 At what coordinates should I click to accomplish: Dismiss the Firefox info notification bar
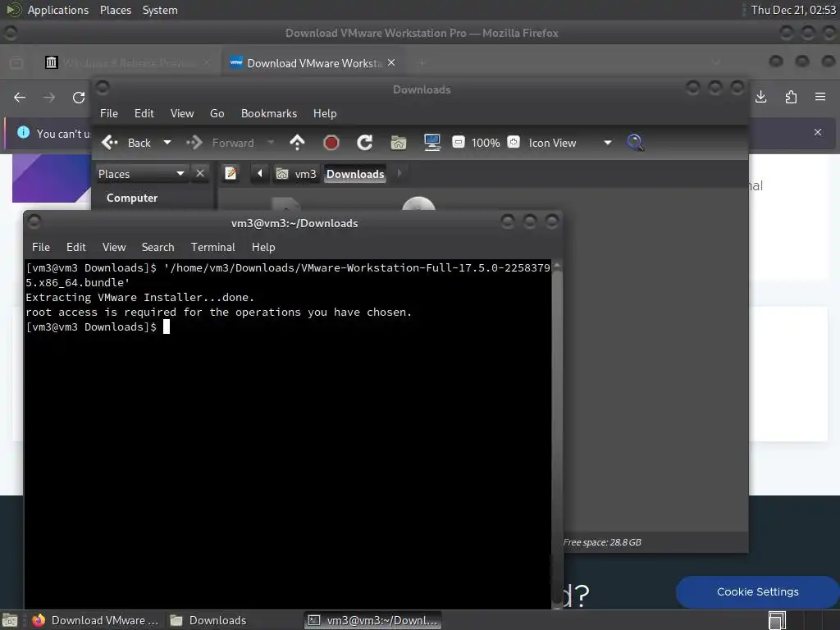[x=818, y=132]
